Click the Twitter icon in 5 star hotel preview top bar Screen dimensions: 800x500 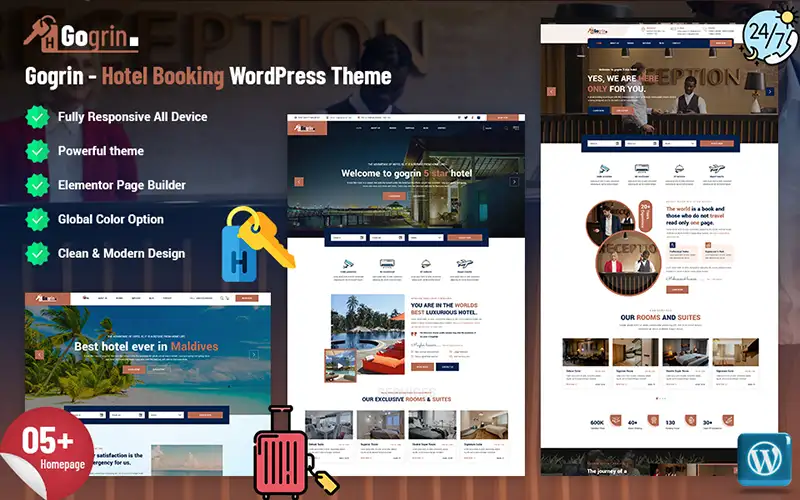(x=466, y=118)
